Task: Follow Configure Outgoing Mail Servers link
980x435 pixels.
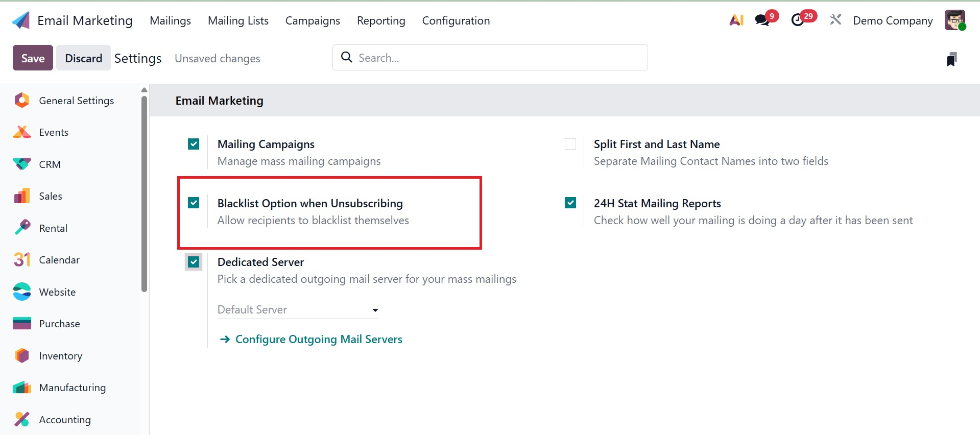Action: (x=318, y=340)
